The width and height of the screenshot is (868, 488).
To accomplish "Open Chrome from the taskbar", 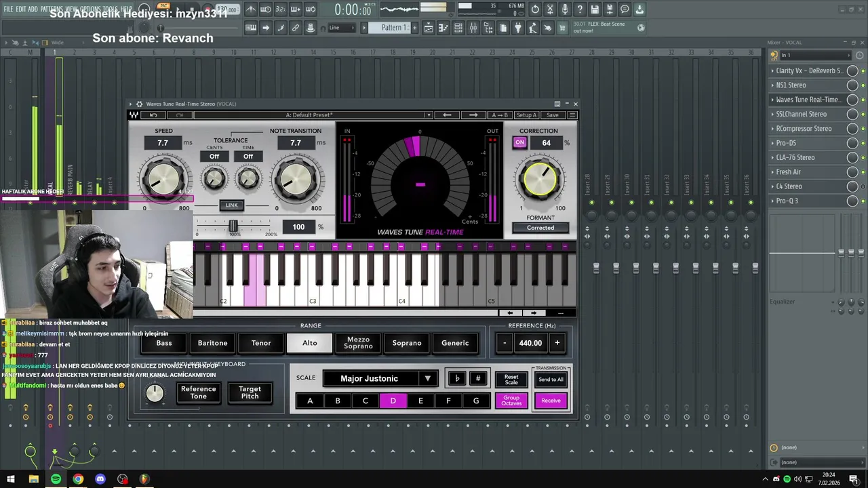I will [x=78, y=479].
